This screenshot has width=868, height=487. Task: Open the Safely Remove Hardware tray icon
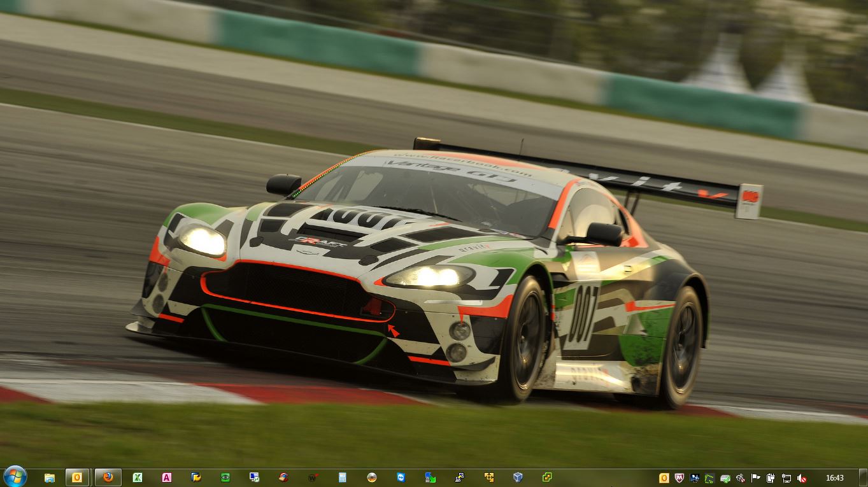click(x=725, y=478)
